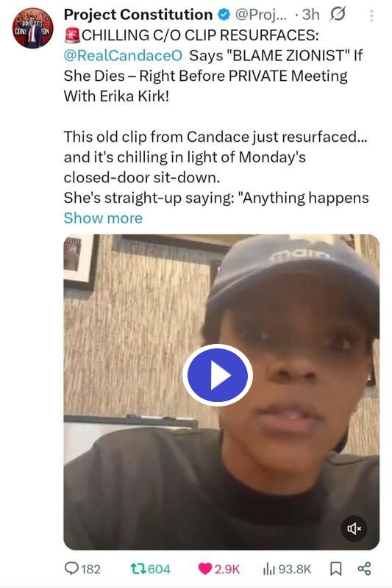Bookmark this post

click(x=335, y=569)
